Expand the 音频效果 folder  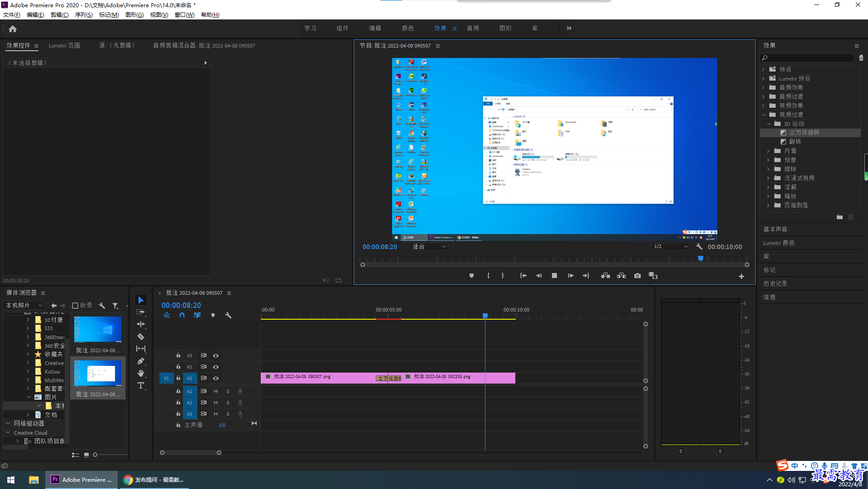tap(763, 87)
